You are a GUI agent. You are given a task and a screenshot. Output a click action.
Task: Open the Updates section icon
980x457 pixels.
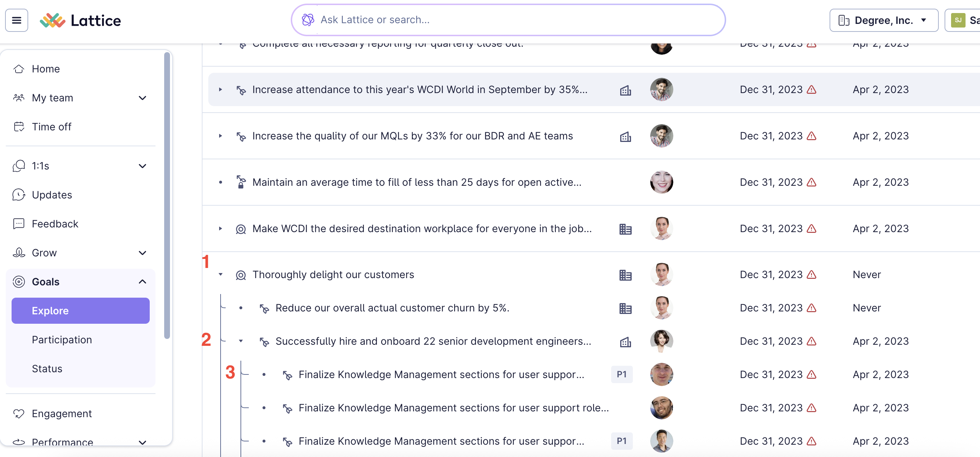(x=19, y=195)
